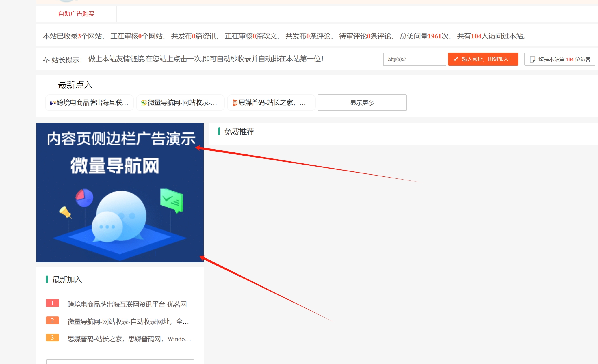Click the orange favicon of the 思媒普码 link
The height and width of the screenshot is (364, 598).
235,103
